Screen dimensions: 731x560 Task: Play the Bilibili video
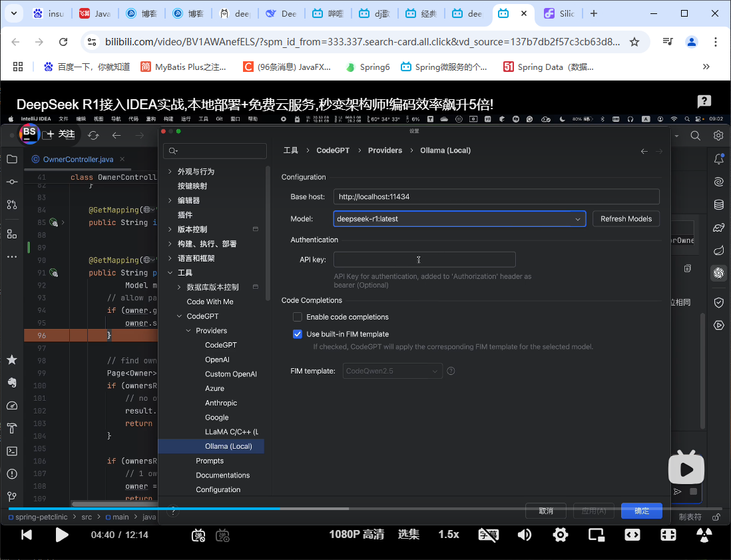[x=61, y=534]
